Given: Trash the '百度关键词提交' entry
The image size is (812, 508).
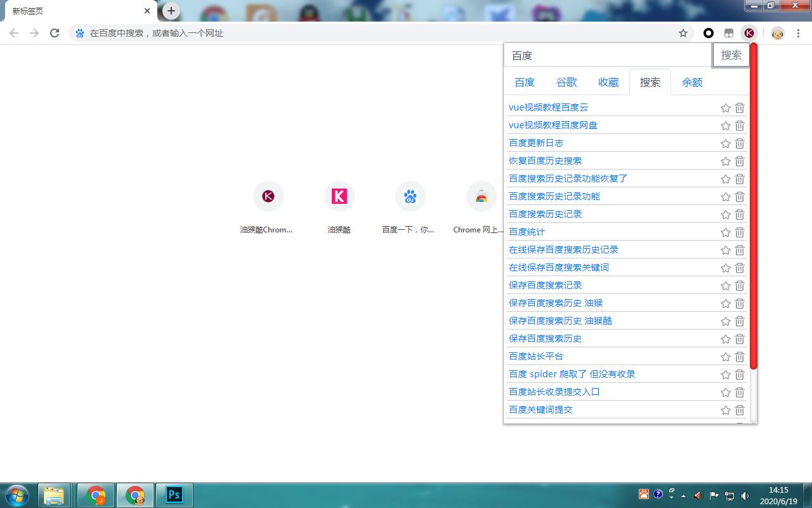Looking at the screenshot, I should pos(740,410).
